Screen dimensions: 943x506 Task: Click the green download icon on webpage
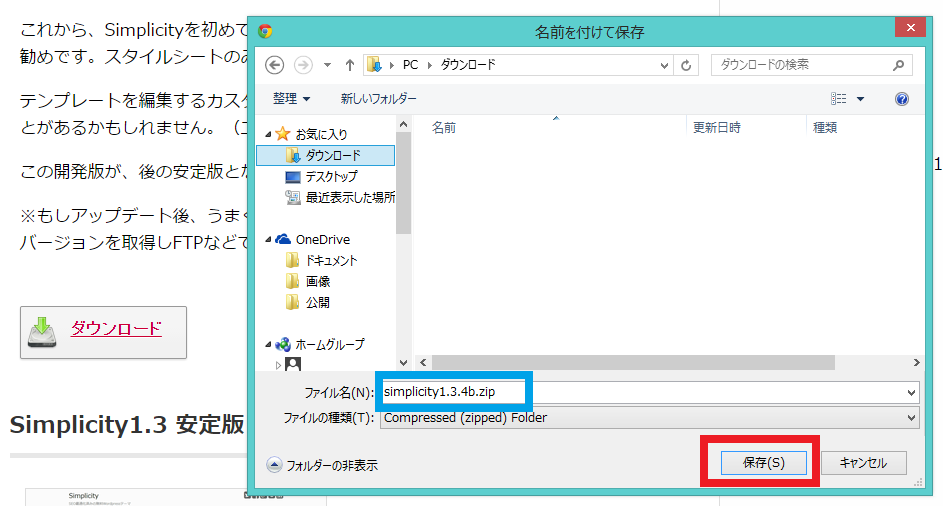[x=42, y=332]
